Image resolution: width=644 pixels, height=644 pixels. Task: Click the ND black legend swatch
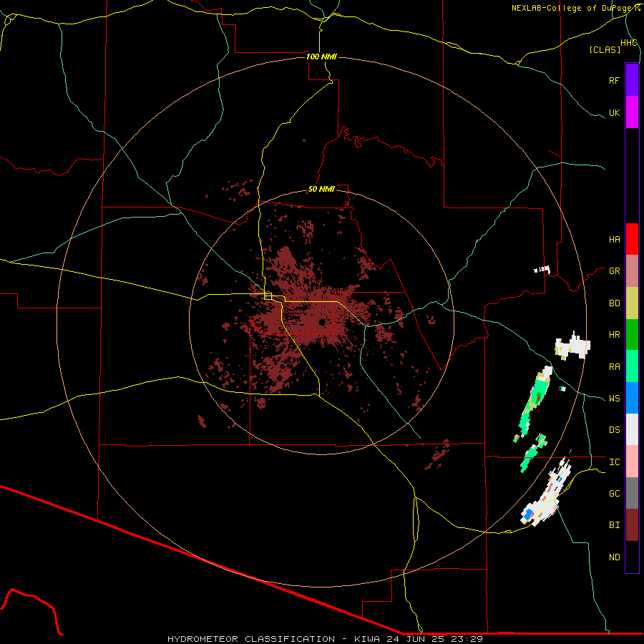pos(632,557)
